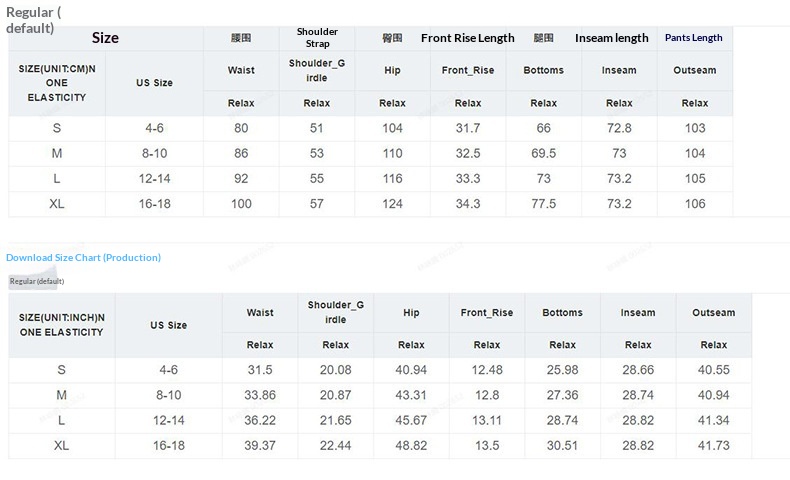790x480 pixels.
Task: Click the SIZE(UNIT:CM) header cell
Action: pyautogui.click(x=57, y=83)
